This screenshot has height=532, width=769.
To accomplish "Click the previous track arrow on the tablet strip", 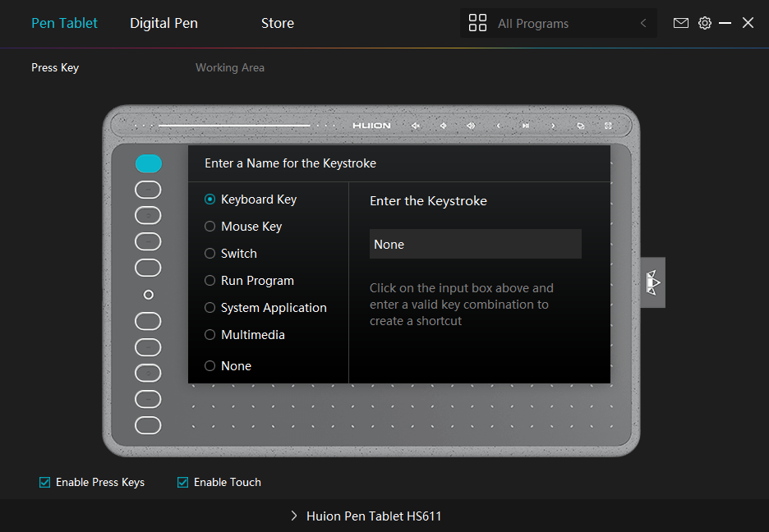I will (x=498, y=126).
